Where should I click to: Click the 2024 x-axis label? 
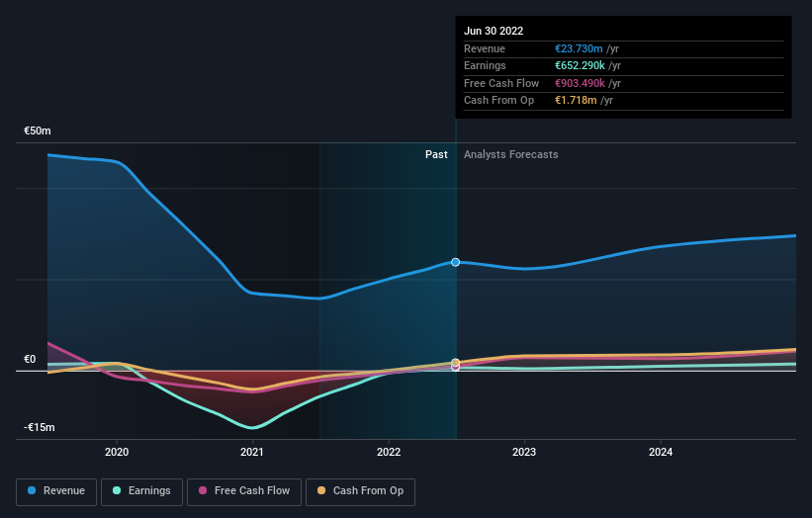point(661,452)
